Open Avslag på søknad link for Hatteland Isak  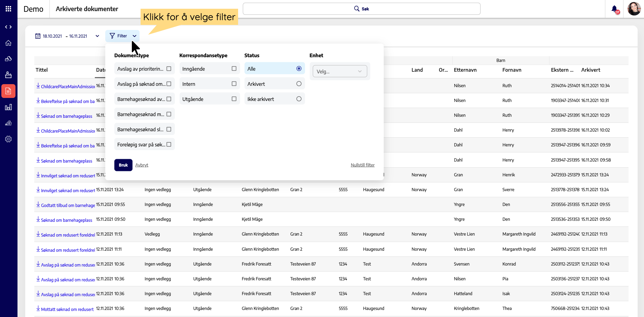[x=68, y=294]
